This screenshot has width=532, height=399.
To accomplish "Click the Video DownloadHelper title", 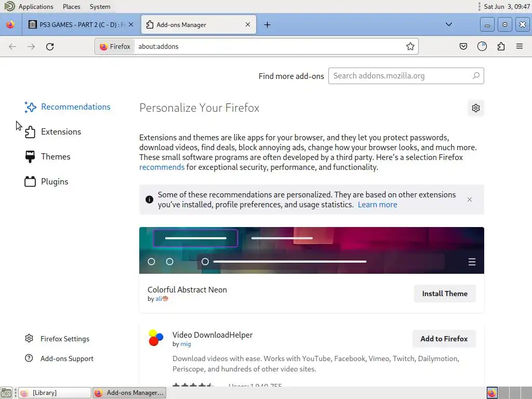I will (x=212, y=335).
